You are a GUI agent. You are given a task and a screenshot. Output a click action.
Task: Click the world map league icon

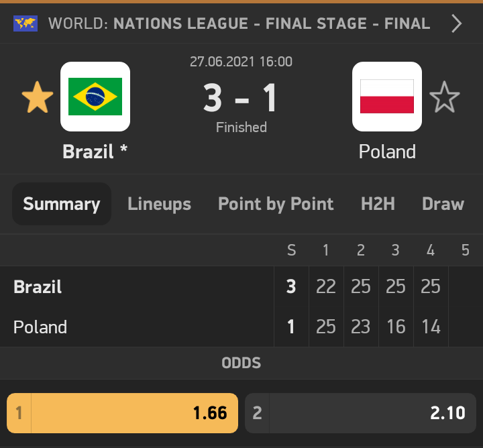coord(25,23)
